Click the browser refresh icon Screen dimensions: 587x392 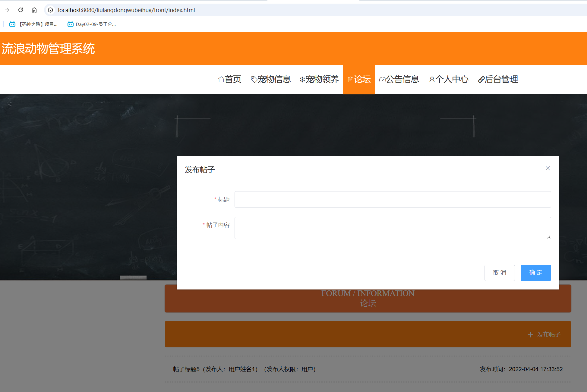pyautogui.click(x=21, y=10)
